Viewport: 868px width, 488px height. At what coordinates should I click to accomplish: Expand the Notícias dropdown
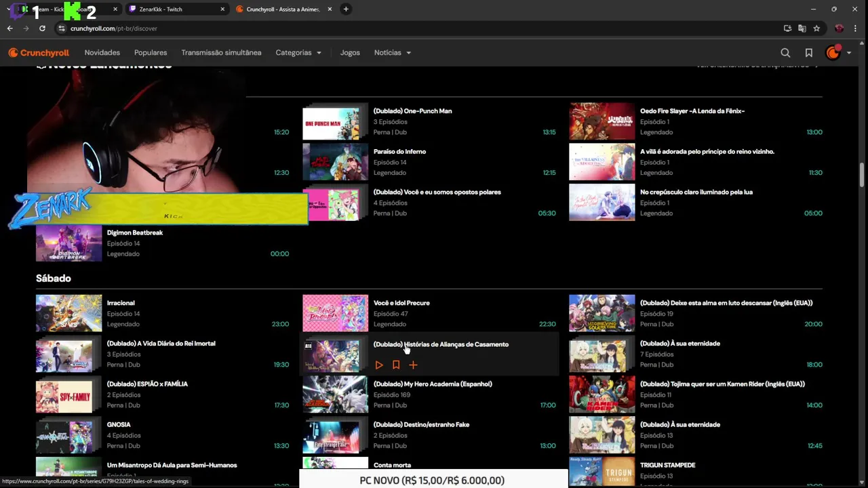393,53
